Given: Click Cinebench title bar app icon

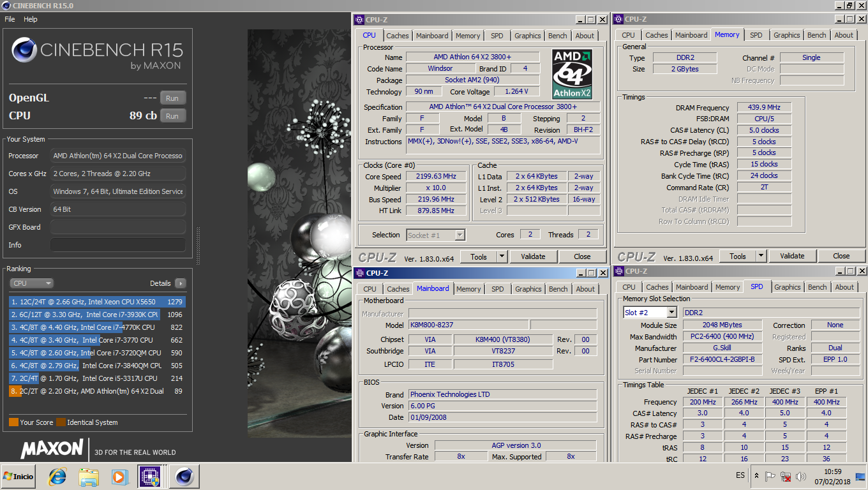Looking at the screenshot, I should pyautogui.click(x=7, y=6).
